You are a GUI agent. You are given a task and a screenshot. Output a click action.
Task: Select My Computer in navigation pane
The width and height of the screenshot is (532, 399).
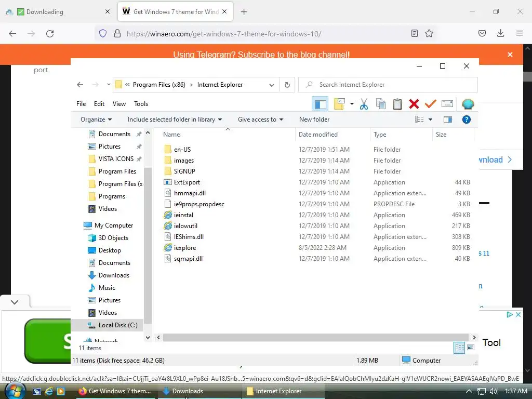tap(114, 225)
